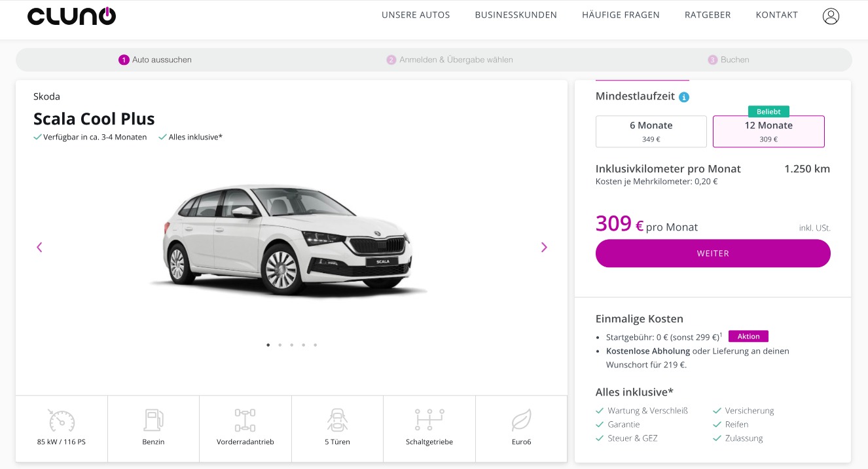This screenshot has width=868, height=469.
Task: Click the Cluno logo
Action: click(71, 16)
